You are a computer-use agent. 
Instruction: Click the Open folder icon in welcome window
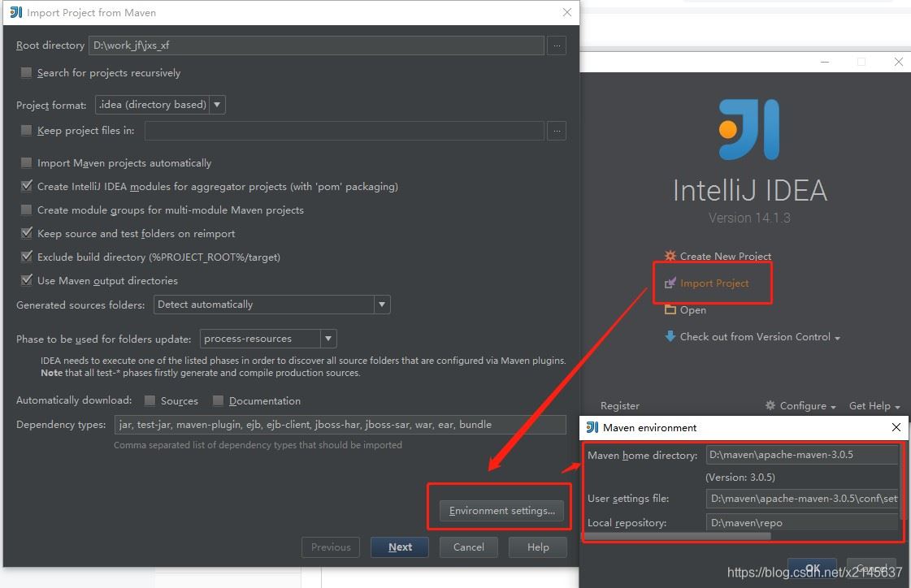pos(670,309)
